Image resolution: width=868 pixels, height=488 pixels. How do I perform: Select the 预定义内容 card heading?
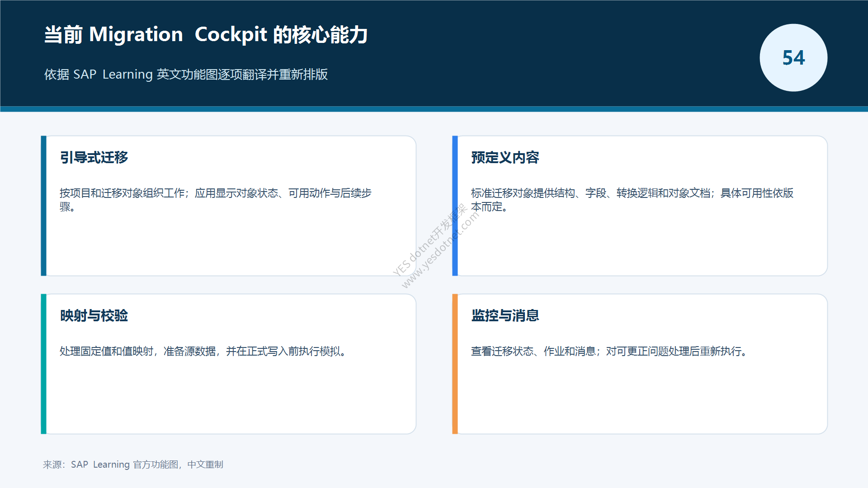[505, 157]
